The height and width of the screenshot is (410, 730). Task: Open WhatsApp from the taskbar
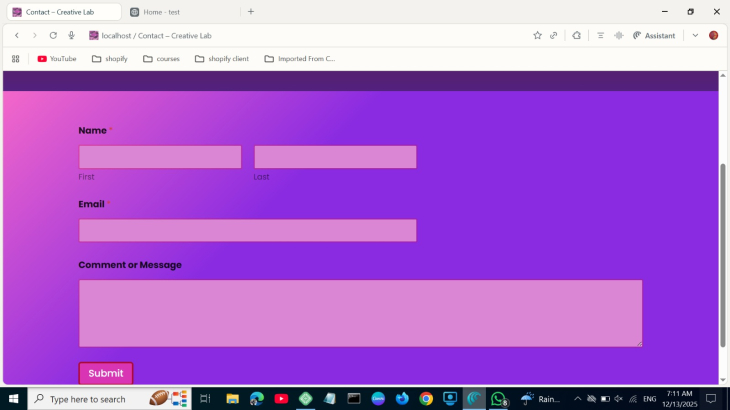tap(498, 399)
